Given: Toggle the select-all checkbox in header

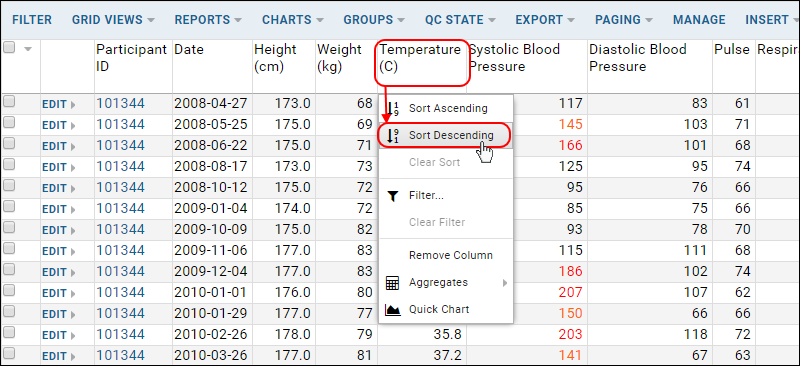Looking at the screenshot, I should pyautogui.click(x=9, y=47).
